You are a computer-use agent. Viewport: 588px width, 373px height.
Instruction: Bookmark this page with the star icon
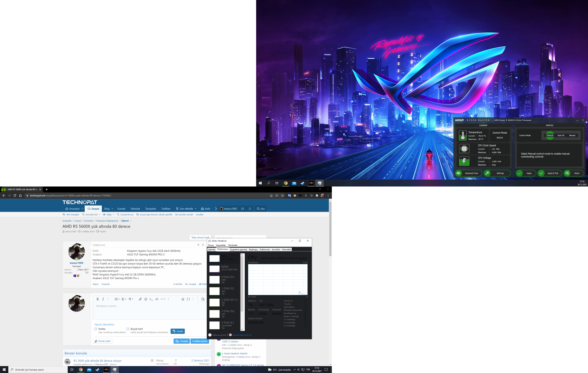click(x=282, y=195)
